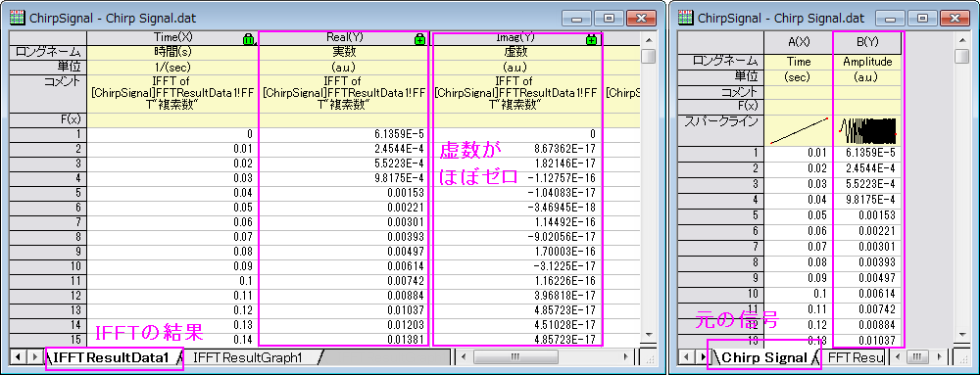Select the Imag(Y) column header
The height and width of the screenshot is (375, 980).
click(x=514, y=38)
